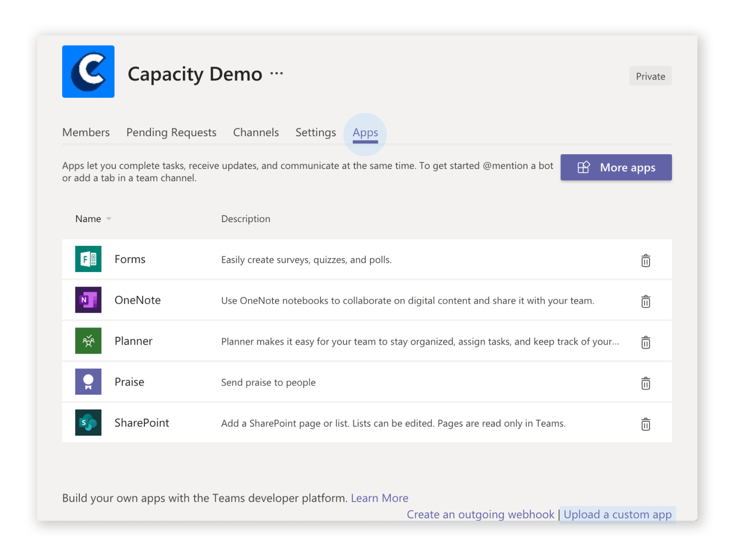Uninstall Planner with the trash icon
Screen dimensions: 737x560
(x=646, y=342)
